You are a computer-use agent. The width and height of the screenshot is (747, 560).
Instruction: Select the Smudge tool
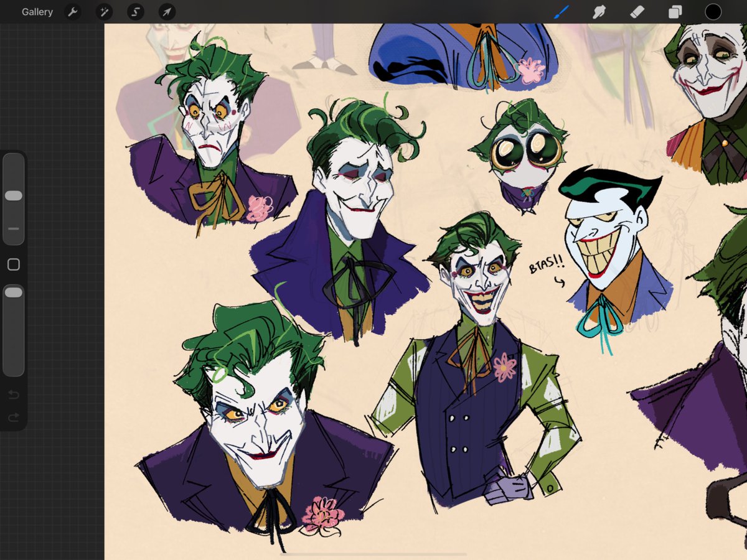[599, 12]
